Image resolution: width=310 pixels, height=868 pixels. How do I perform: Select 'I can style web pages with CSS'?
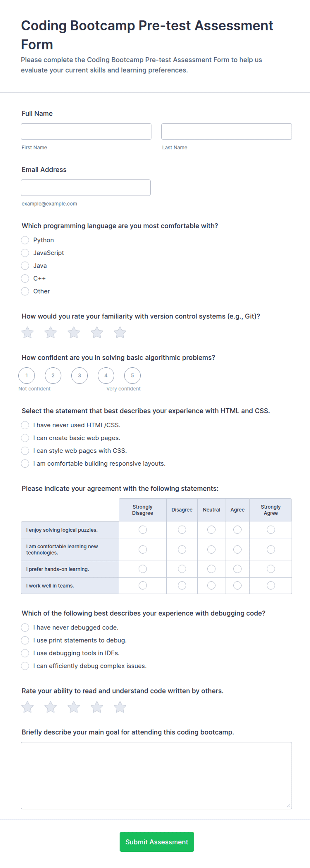pos(25,451)
